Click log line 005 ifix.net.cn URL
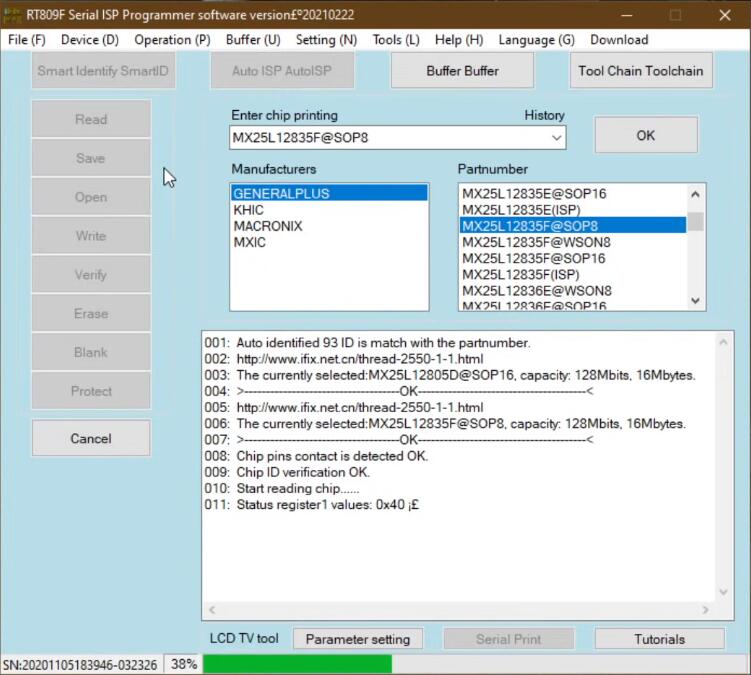 (x=360, y=407)
